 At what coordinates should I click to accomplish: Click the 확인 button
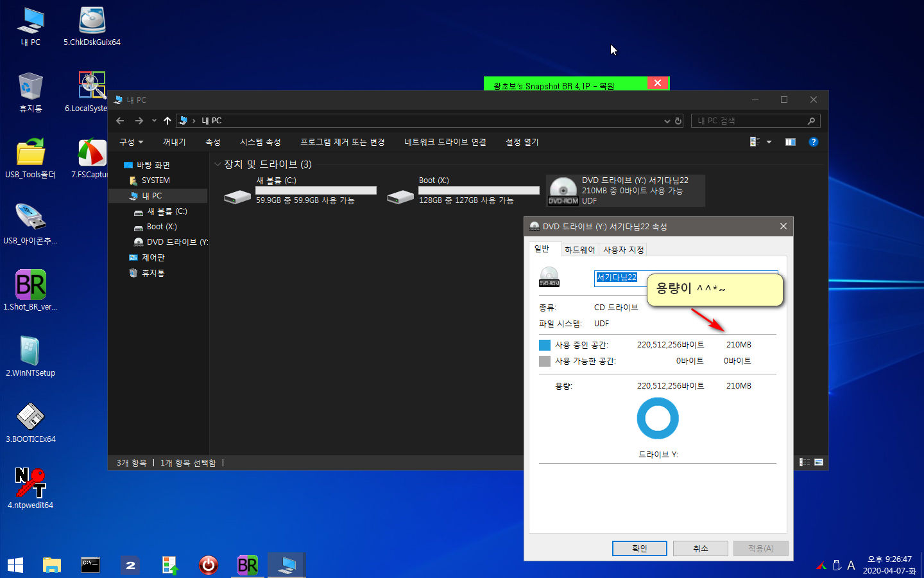[x=639, y=548]
